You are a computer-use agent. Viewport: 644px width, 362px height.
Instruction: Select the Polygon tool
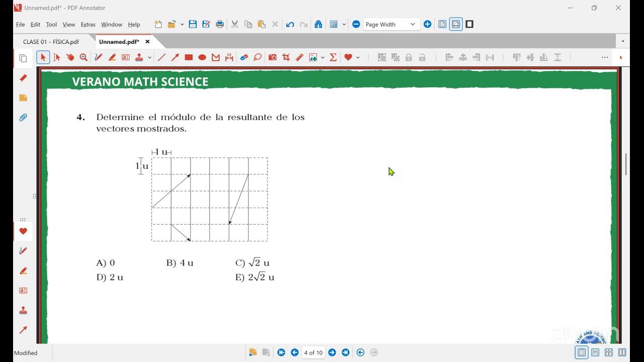(216, 57)
